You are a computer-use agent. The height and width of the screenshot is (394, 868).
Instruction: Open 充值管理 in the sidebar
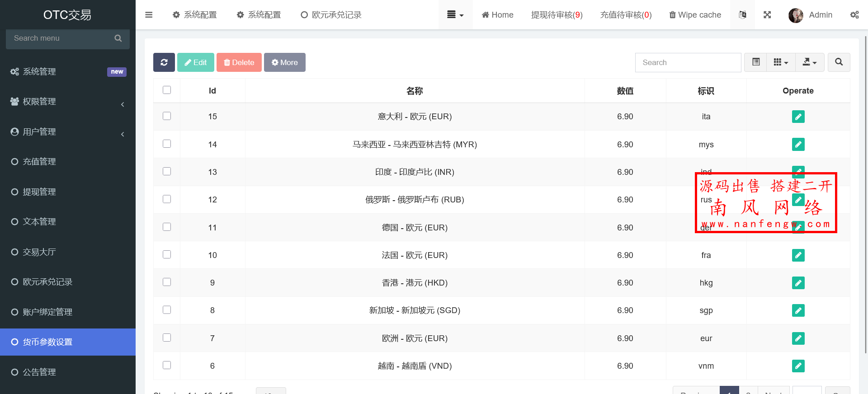pyautogui.click(x=68, y=162)
